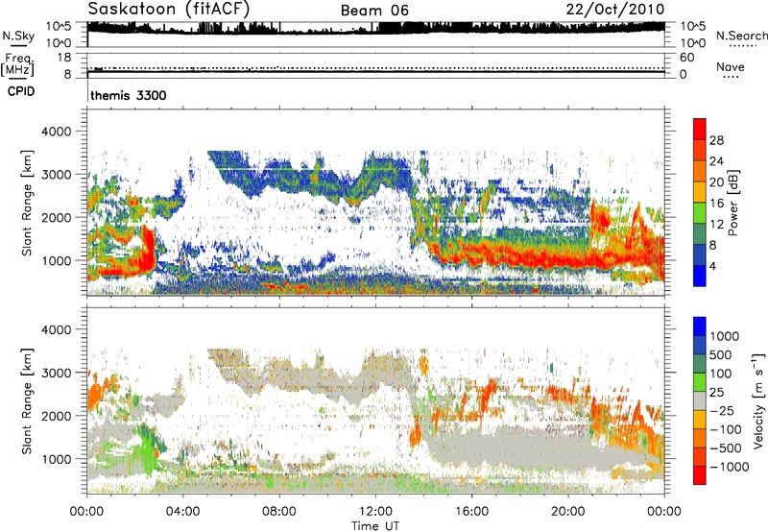Click the 'CPID' label
Viewport: 768px width, 532px height.
click(x=21, y=91)
